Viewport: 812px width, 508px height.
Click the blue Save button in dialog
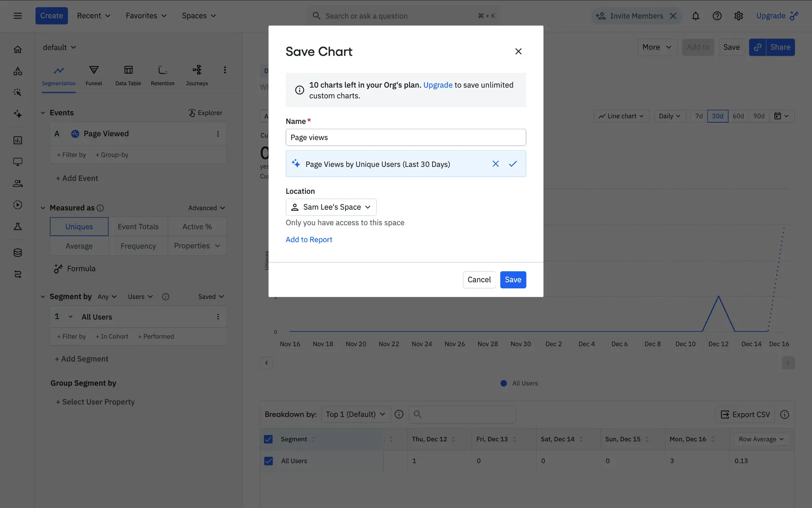pos(513,280)
